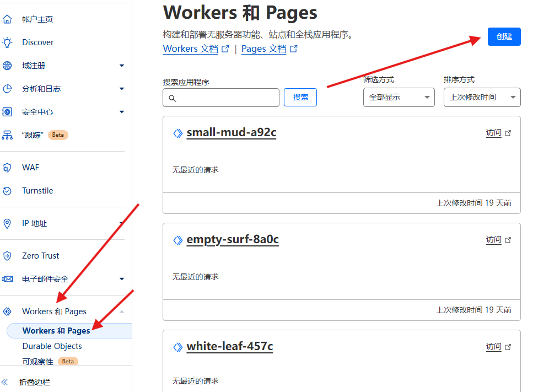Click the envelope icon for 电子邮件安全
The width and height of the screenshot is (533, 392).
point(7,279)
